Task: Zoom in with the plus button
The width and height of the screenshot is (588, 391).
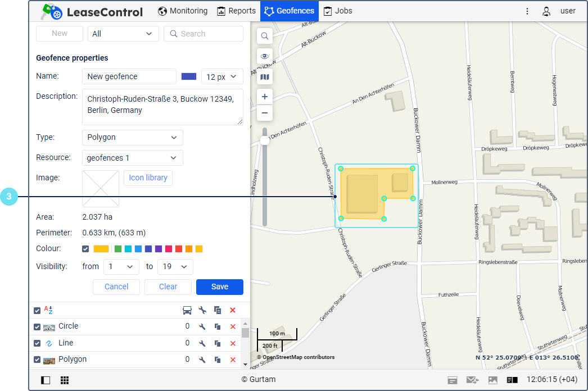Action: coord(265,97)
